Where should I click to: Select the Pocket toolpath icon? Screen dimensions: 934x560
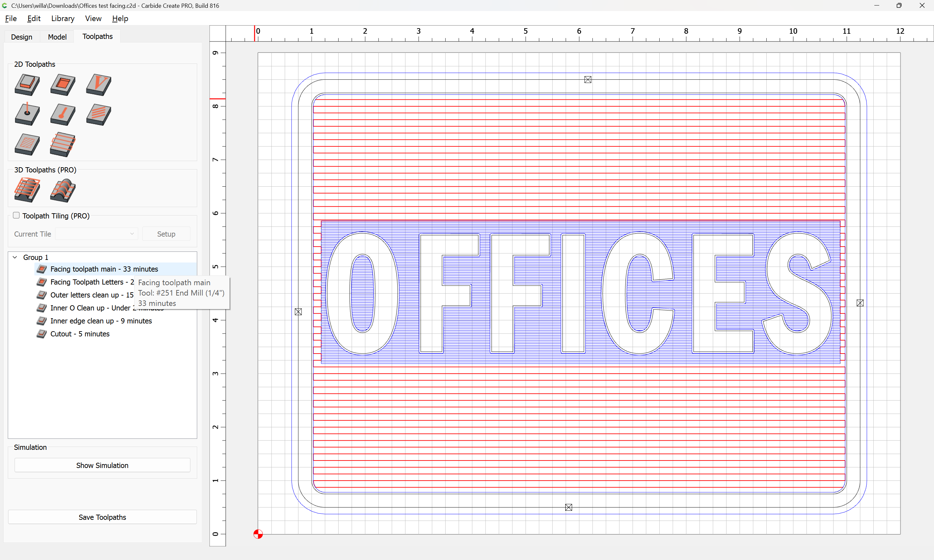click(x=62, y=85)
